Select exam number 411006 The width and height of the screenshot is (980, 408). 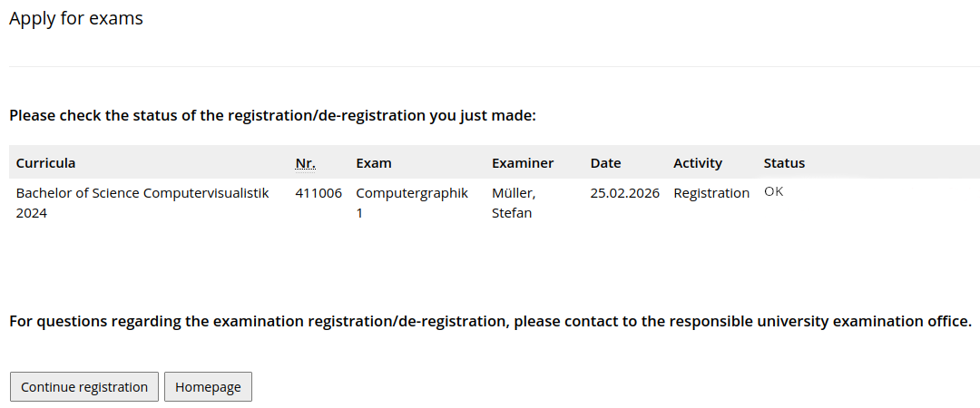[x=318, y=193]
